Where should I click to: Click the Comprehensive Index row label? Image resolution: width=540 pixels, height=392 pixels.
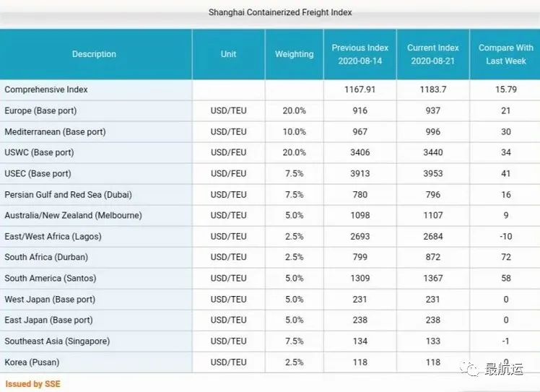point(46,90)
